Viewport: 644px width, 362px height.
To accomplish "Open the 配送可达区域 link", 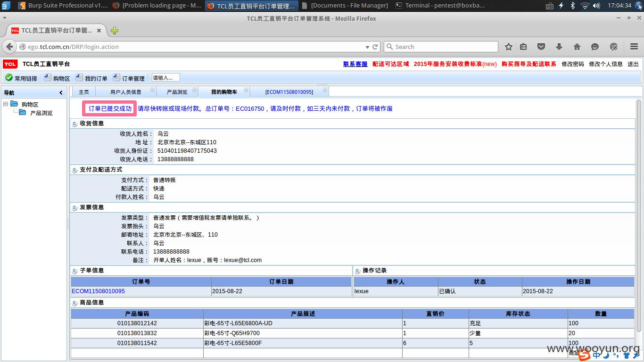I will point(391,64).
